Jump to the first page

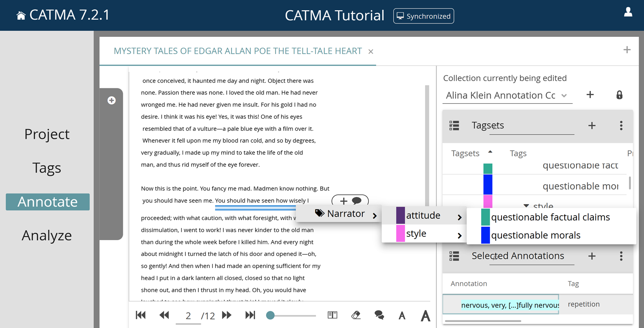coord(140,315)
